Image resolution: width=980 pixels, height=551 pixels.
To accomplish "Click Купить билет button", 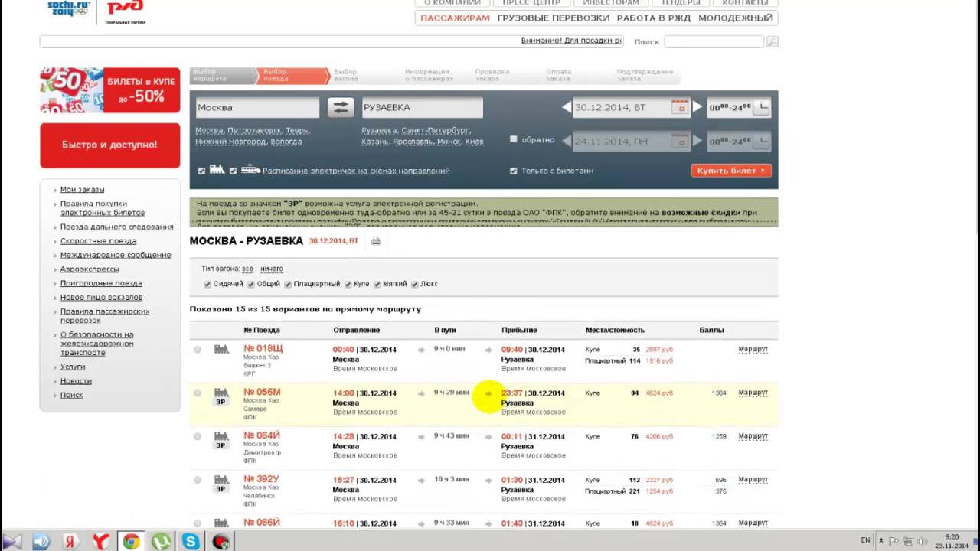I will 730,171.
